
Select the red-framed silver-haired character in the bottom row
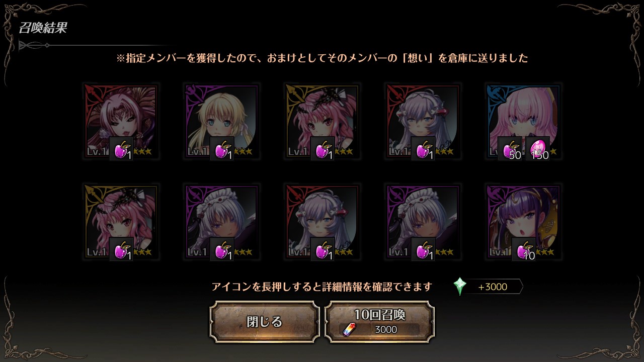click(322, 222)
